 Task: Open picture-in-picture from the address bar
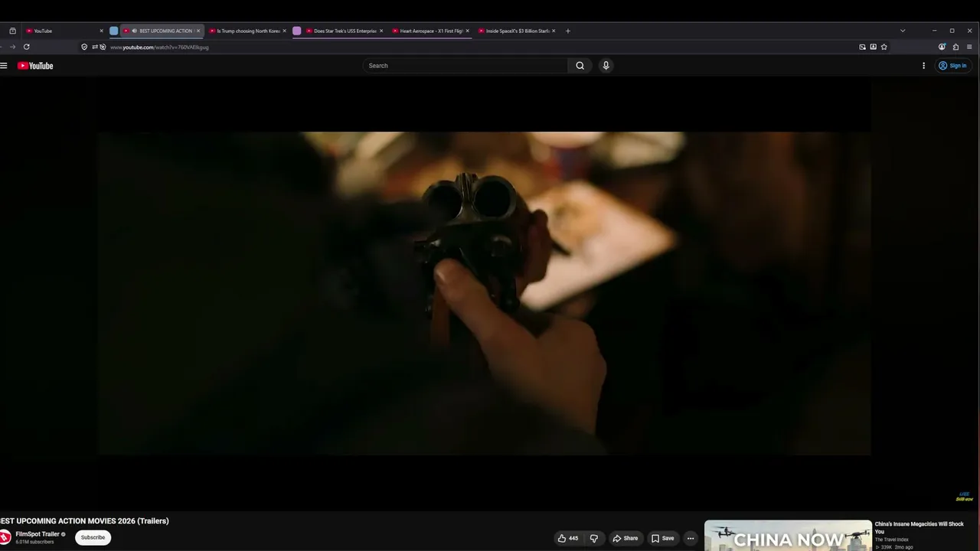[862, 47]
